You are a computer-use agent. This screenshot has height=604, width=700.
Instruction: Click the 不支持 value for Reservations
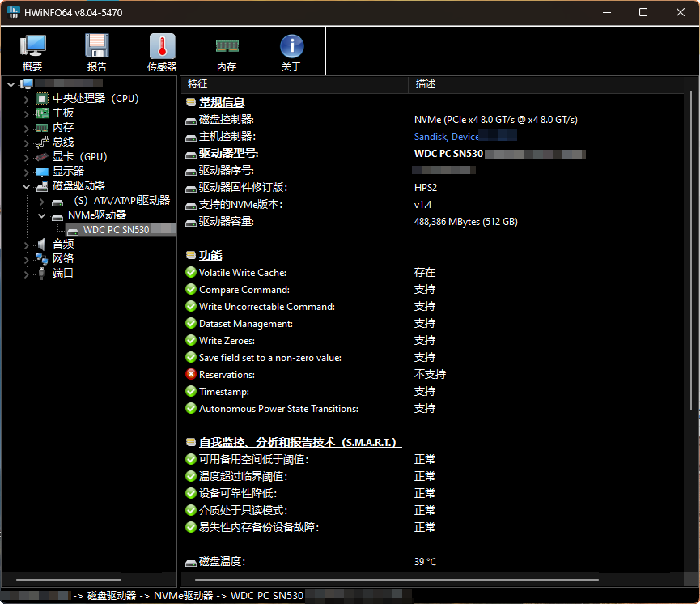click(x=430, y=374)
